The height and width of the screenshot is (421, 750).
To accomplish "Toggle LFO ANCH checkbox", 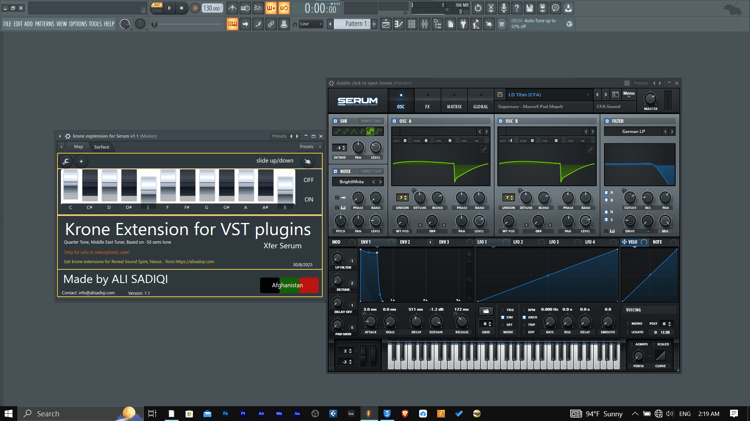I will click(524, 317).
